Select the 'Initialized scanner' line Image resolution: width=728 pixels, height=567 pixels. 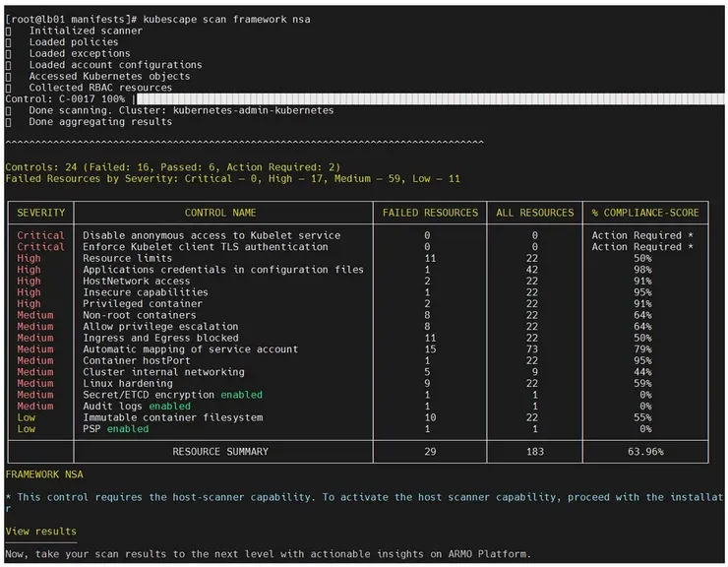pos(86,31)
